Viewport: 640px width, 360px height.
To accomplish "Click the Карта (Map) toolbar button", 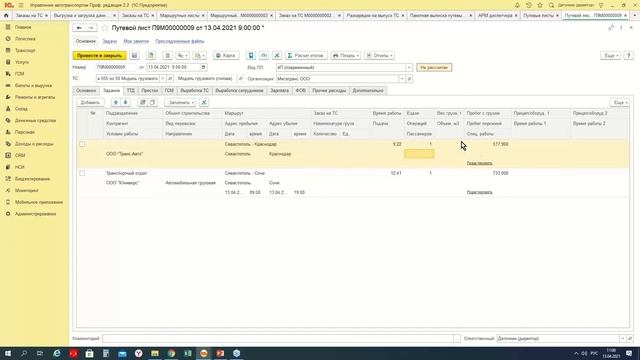I will click(x=226, y=56).
